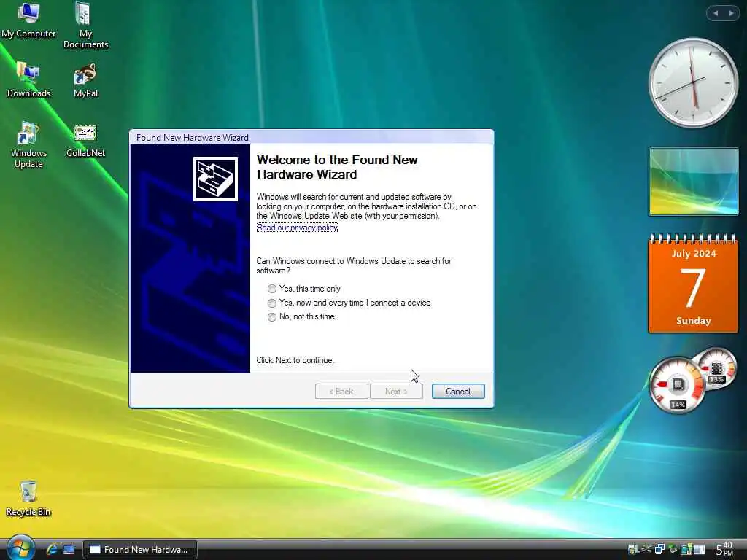Click the July 2024 calendar gadget

pos(693,284)
